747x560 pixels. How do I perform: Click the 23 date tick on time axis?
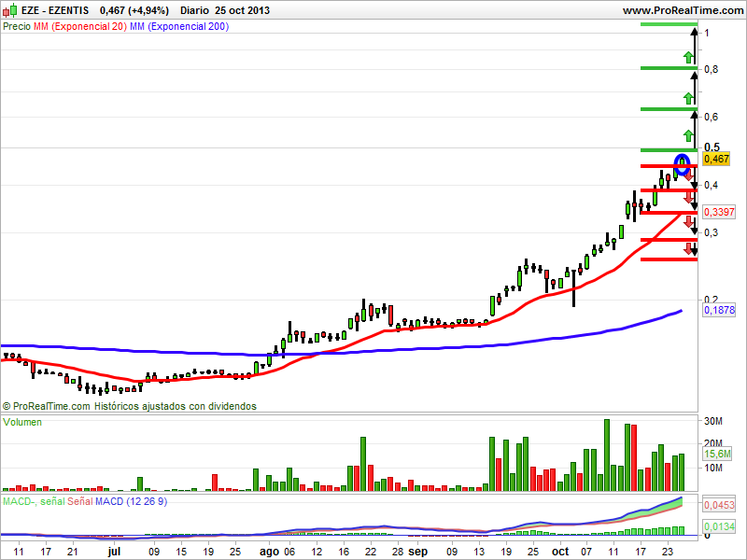[668, 552]
